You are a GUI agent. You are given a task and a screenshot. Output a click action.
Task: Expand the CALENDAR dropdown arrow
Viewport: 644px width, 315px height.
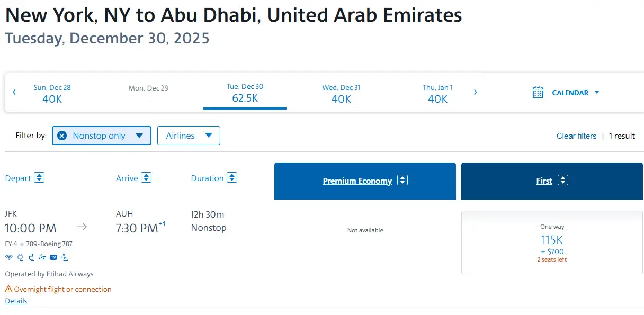coord(597,93)
